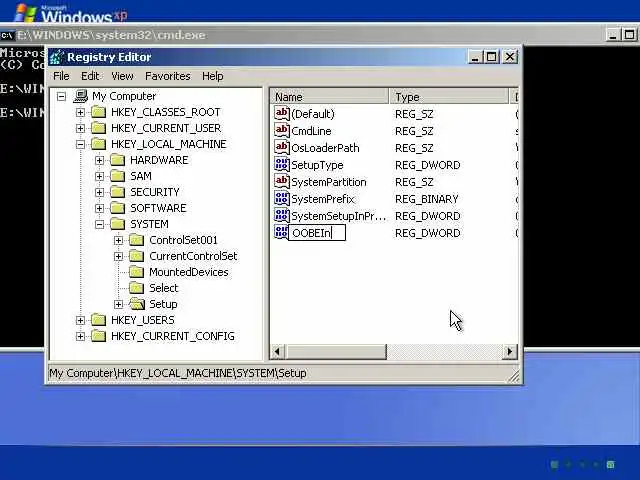Click the SYSTEM folder icon
This screenshot has width=640, height=480.
click(118, 224)
